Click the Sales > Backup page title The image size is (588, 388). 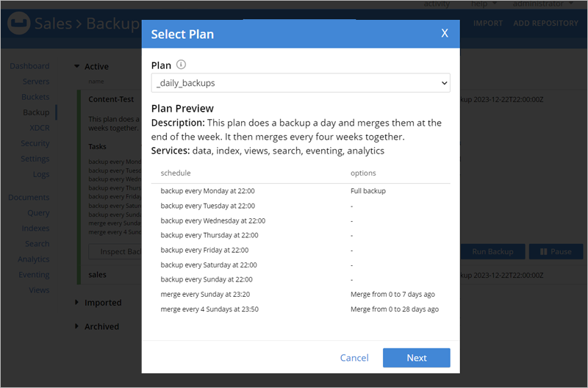(x=87, y=24)
